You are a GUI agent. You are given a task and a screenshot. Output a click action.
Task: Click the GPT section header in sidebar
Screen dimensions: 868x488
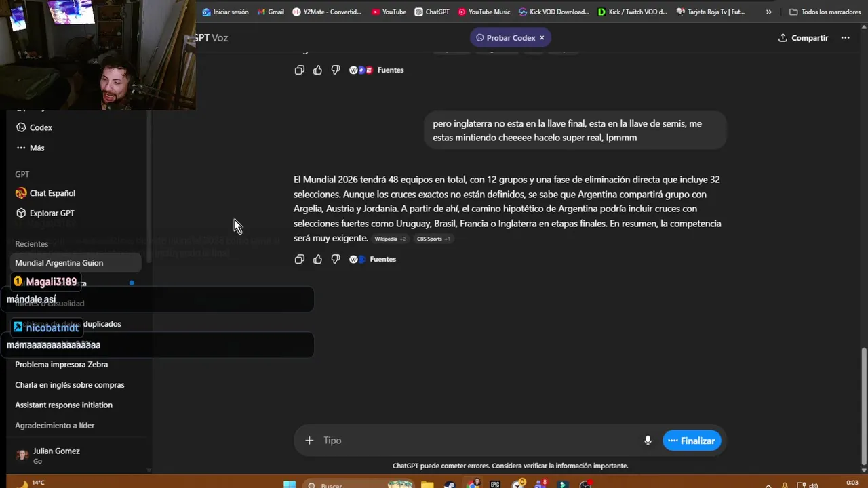pyautogui.click(x=22, y=174)
